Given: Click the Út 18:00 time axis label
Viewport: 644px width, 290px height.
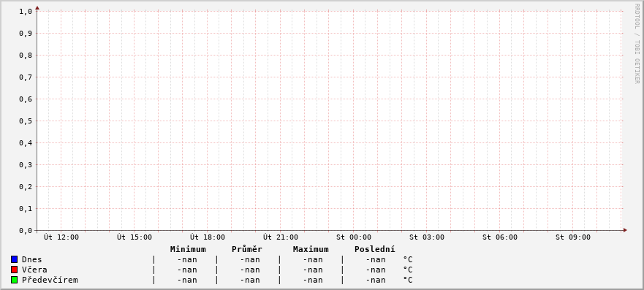Looking at the screenshot, I should [208, 237].
